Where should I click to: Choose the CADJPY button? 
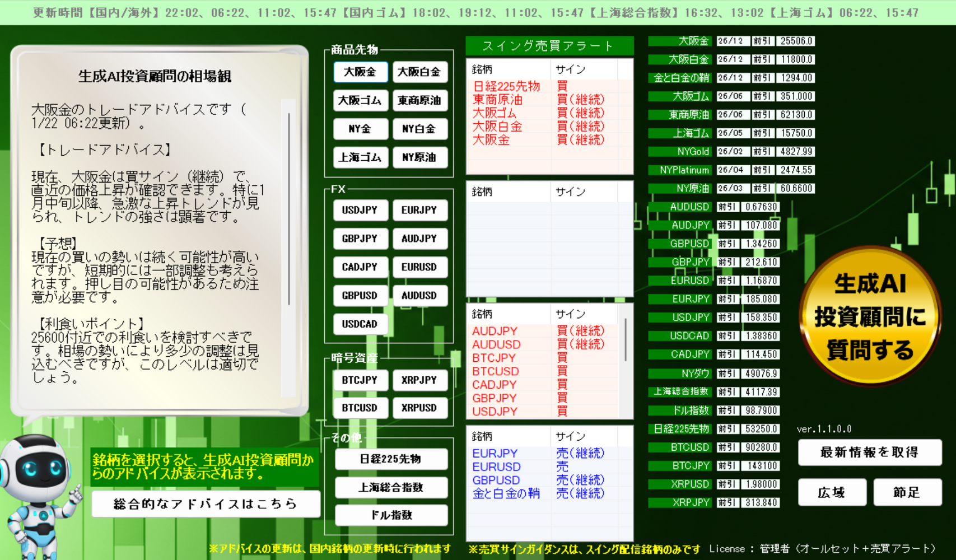tap(360, 267)
